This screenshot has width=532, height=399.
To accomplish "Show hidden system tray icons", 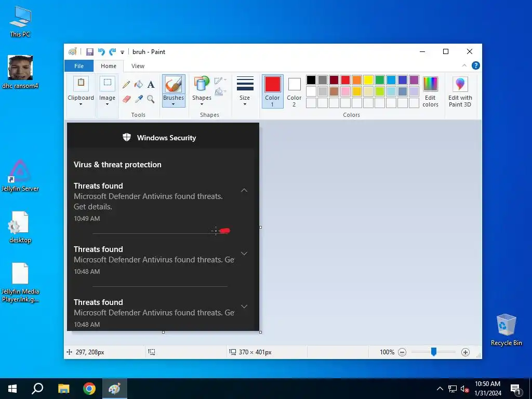I will (x=440, y=389).
